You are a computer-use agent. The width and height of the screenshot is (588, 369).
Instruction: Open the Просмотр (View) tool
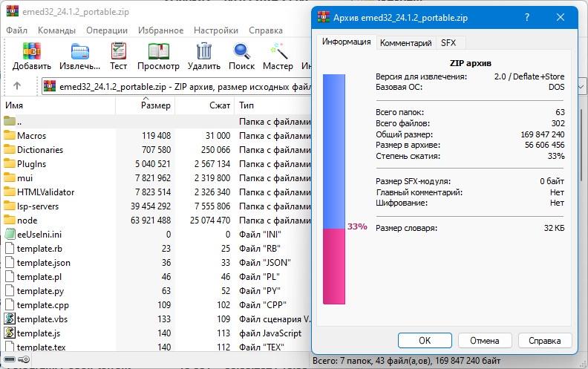[158, 51]
